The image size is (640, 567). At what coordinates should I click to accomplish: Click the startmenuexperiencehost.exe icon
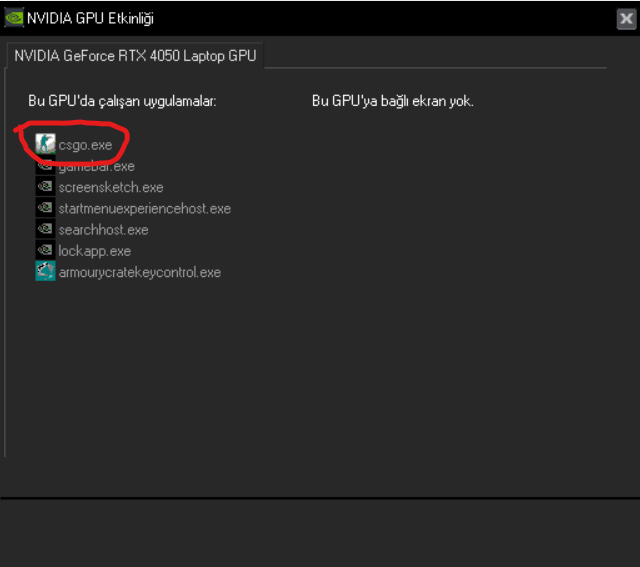click(45, 208)
